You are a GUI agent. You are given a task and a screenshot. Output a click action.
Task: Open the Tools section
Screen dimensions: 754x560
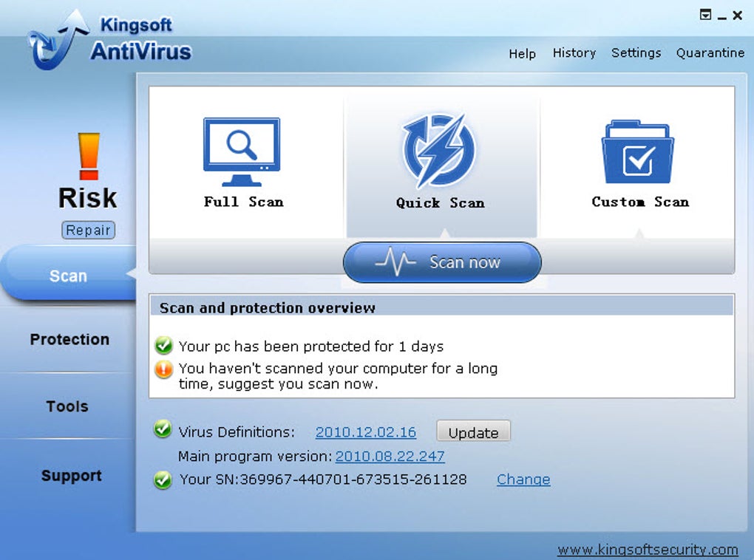pyautogui.click(x=67, y=406)
